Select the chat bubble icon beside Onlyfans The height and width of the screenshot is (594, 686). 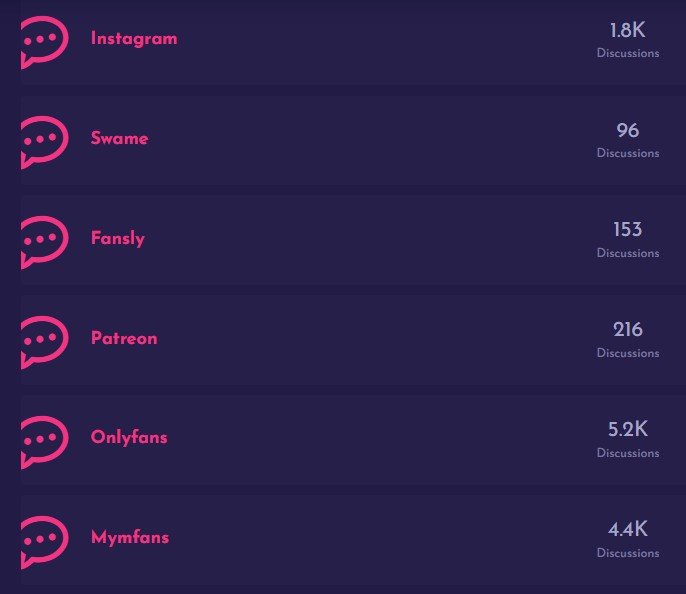44,441
